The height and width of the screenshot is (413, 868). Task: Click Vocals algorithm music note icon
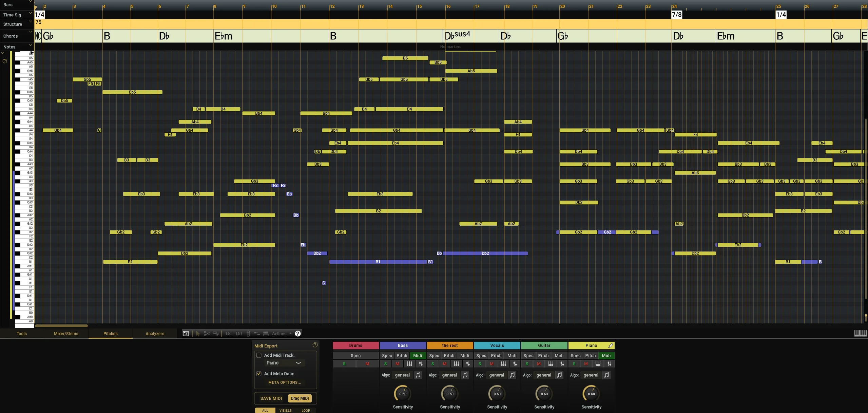point(512,375)
